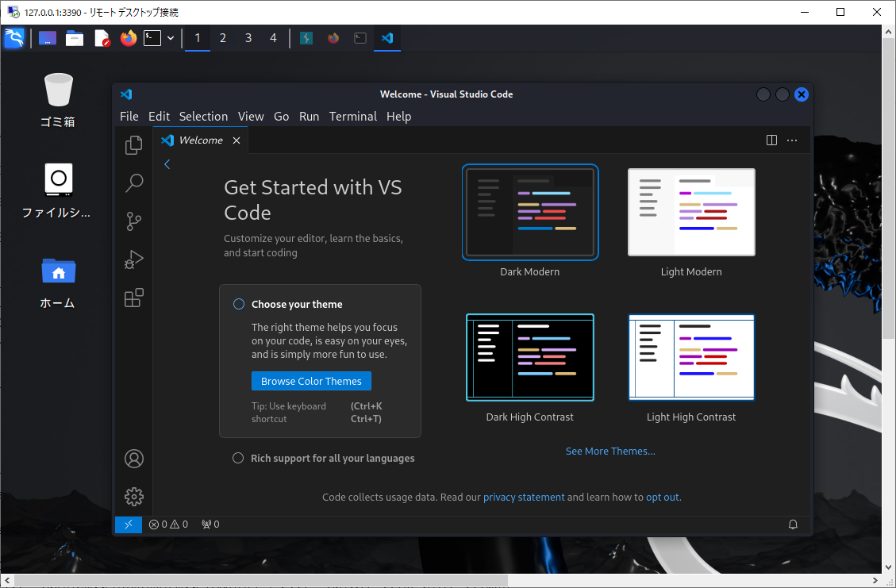
Task: Click Browse Color Themes button
Action: 311,381
